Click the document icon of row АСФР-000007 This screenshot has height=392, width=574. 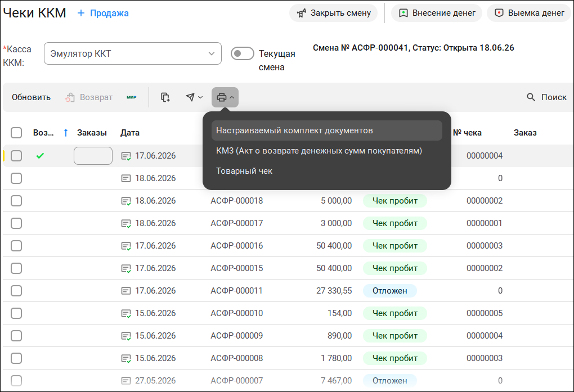(x=126, y=381)
